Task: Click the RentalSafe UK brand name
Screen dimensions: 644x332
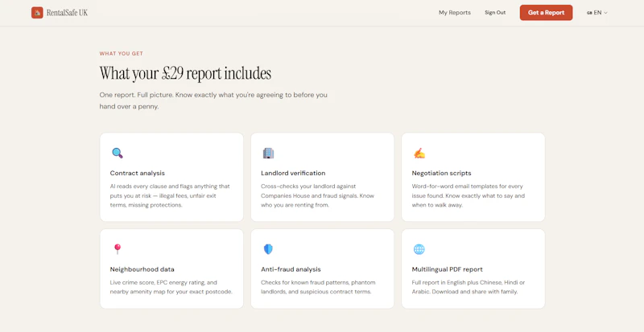Action: 67,13
